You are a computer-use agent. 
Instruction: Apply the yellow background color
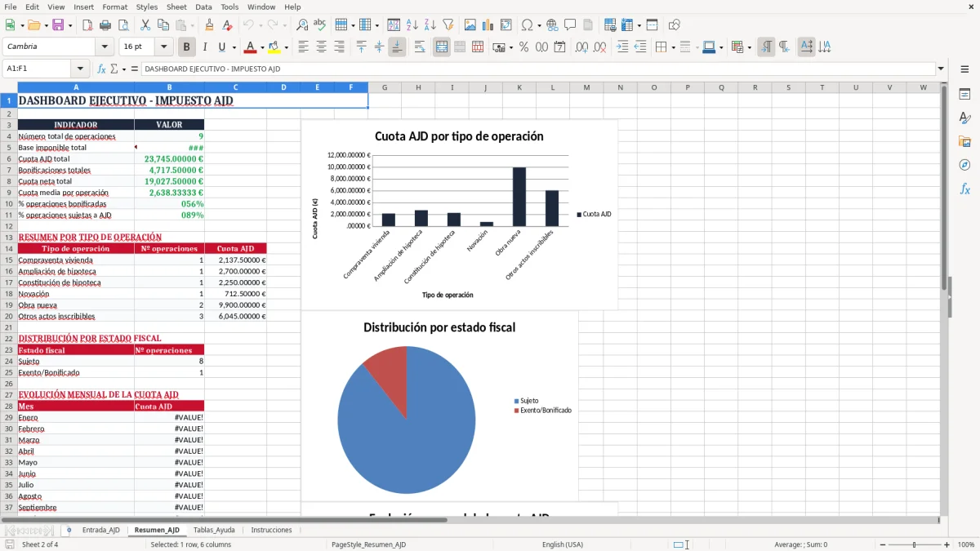pos(274,47)
